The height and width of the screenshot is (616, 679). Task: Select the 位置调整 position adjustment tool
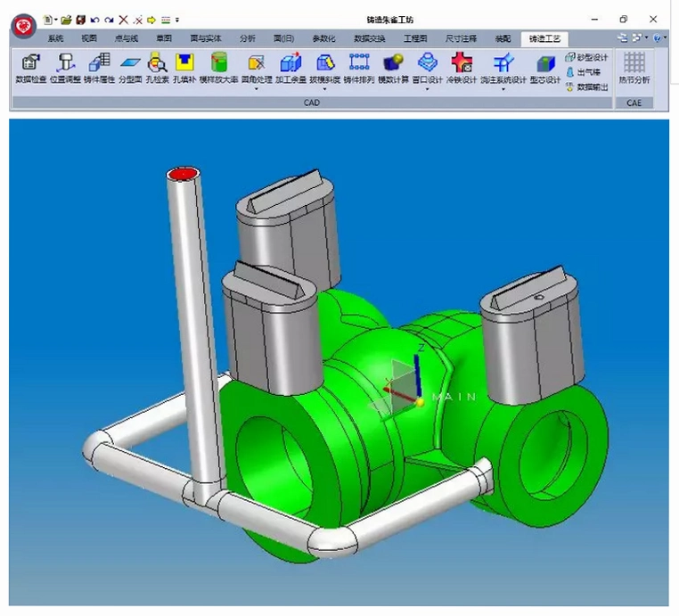[65, 68]
